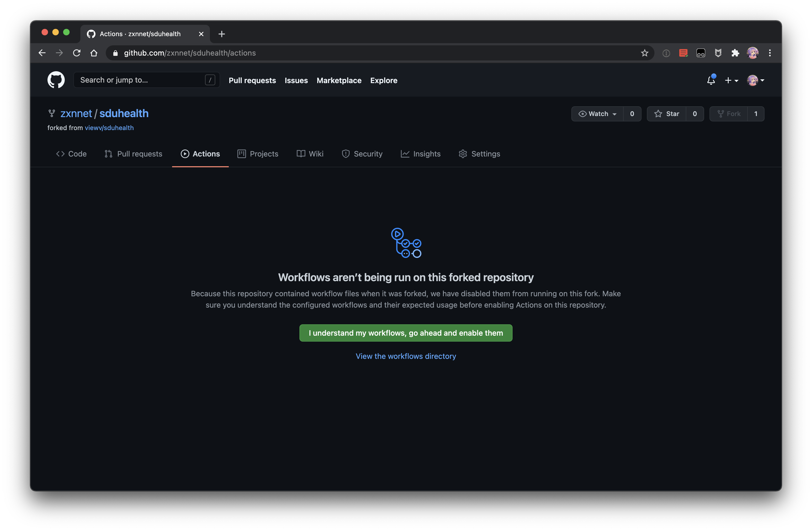The height and width of the screenshot is (531, 812).
Task: Bookmark the page with the star icon
Action: pyautogui.click(x=644, y=53)
